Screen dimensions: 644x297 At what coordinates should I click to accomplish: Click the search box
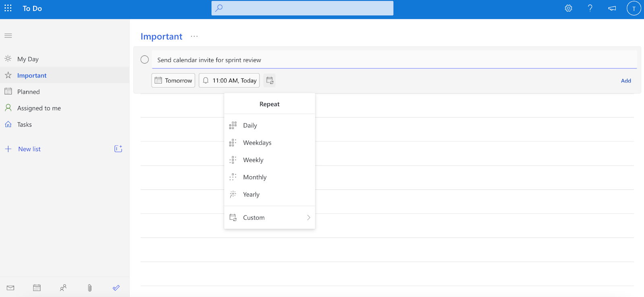(302, 8)
